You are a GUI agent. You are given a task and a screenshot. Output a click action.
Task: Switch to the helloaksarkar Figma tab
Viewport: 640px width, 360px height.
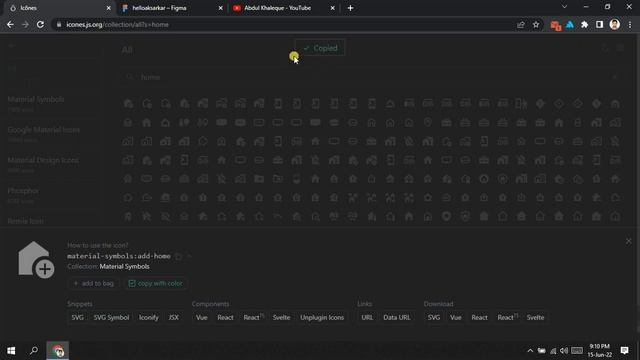click(x=169, y=8)
